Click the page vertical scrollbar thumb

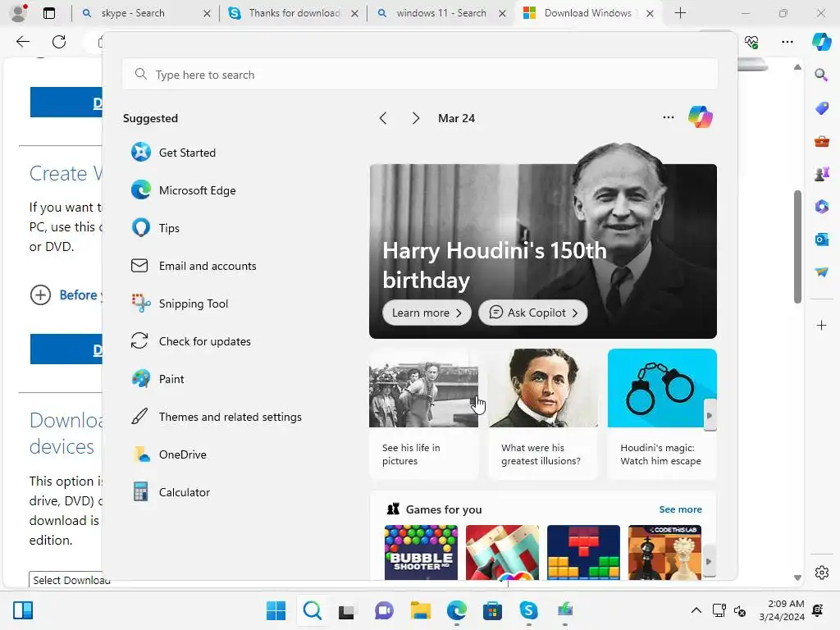coord(797,246)
